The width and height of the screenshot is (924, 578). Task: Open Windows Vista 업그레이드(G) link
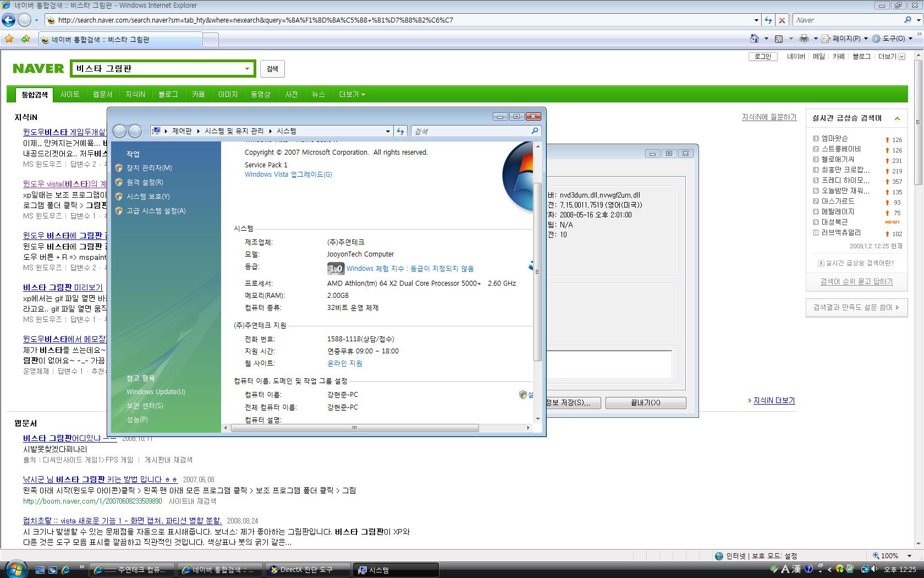tap(288, 175)
